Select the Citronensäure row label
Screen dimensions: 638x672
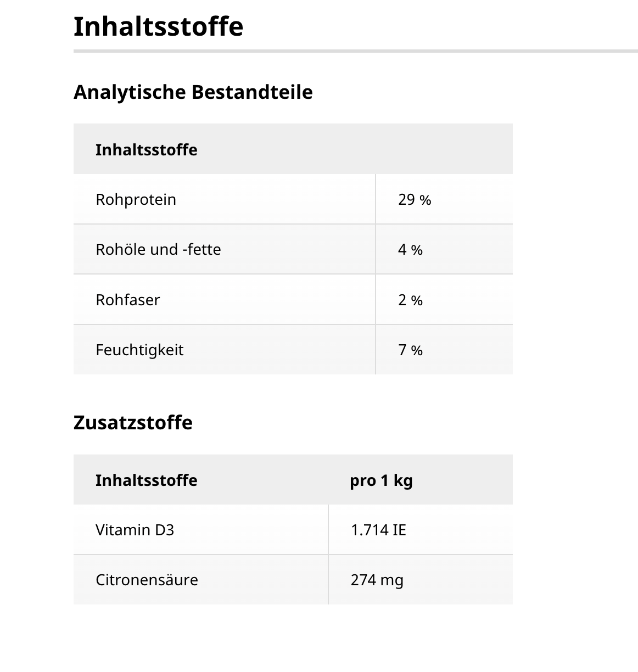click(147, 580)
